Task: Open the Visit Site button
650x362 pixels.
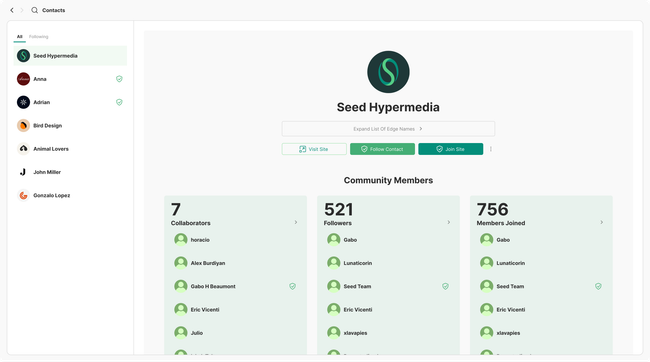Action: pos(314,149)
